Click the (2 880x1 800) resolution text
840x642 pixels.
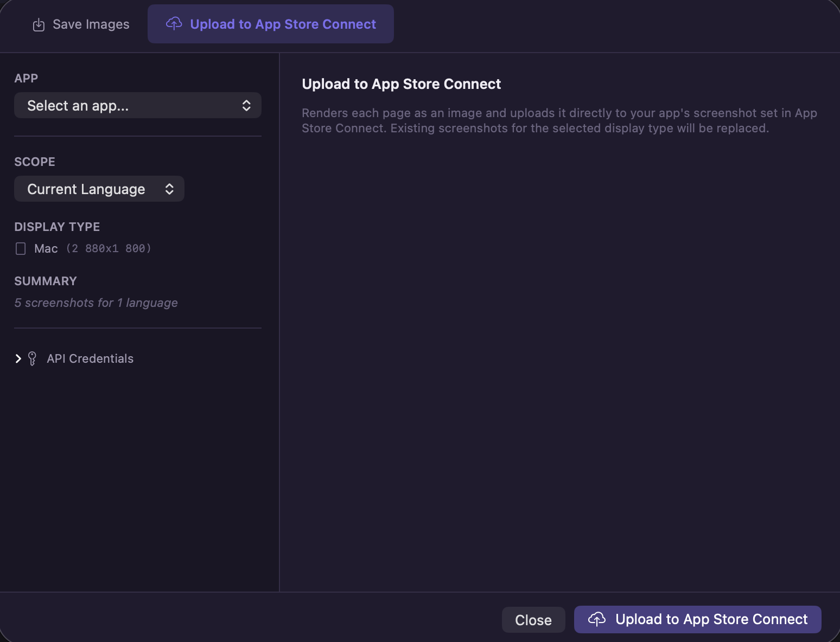pos(109,248)
